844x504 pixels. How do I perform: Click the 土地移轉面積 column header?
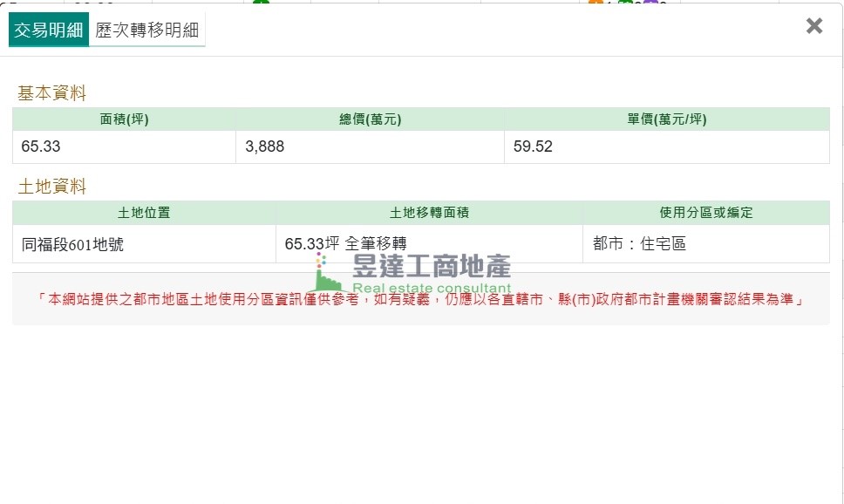429,213
